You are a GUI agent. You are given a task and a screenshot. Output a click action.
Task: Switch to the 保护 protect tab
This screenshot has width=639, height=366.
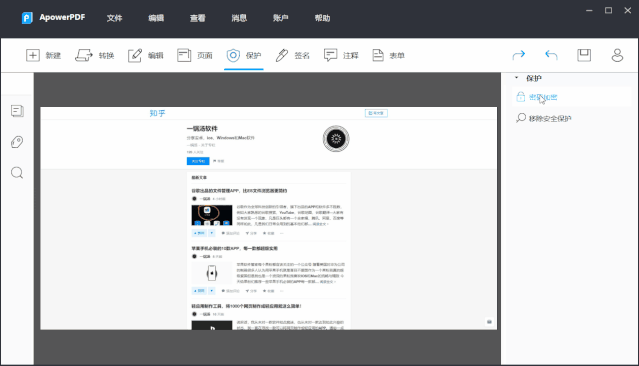tap(244, 55)
